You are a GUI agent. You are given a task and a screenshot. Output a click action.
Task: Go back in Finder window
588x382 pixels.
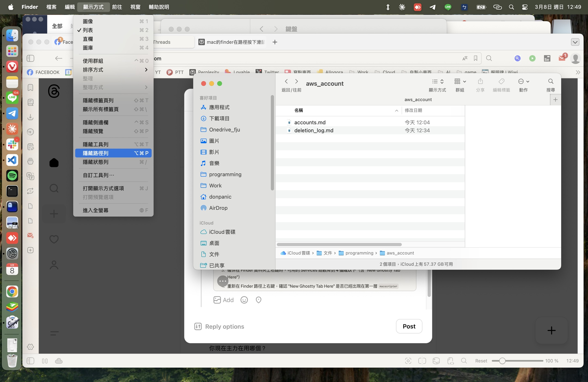286,81
